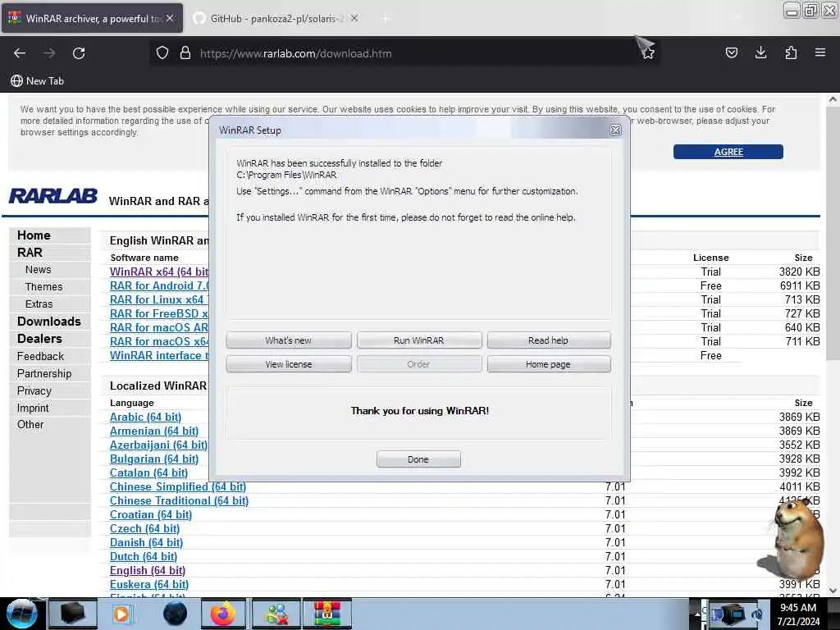
Task: Open What's new in WinRAR Setup
Action: coord(289,340)
